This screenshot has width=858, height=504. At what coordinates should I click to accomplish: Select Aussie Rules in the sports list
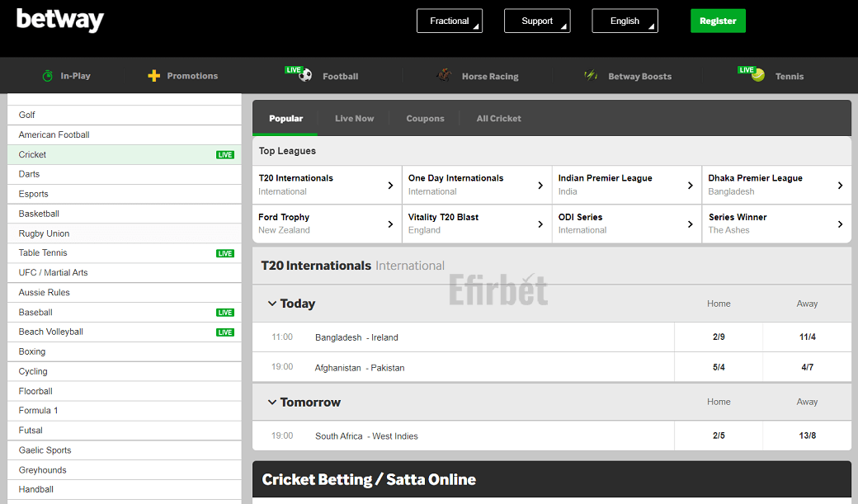[125, 292]
